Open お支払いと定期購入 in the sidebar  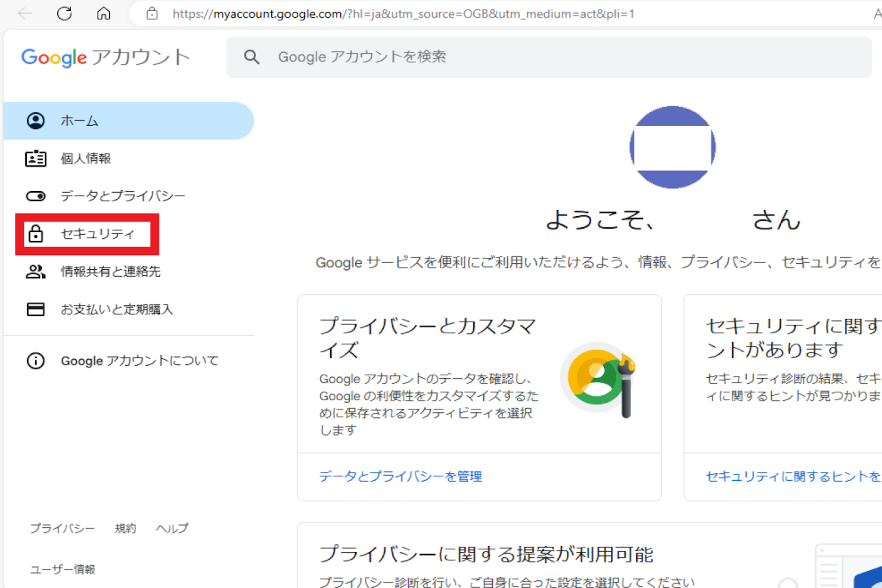pyautogui.click(x=117, y=309)
